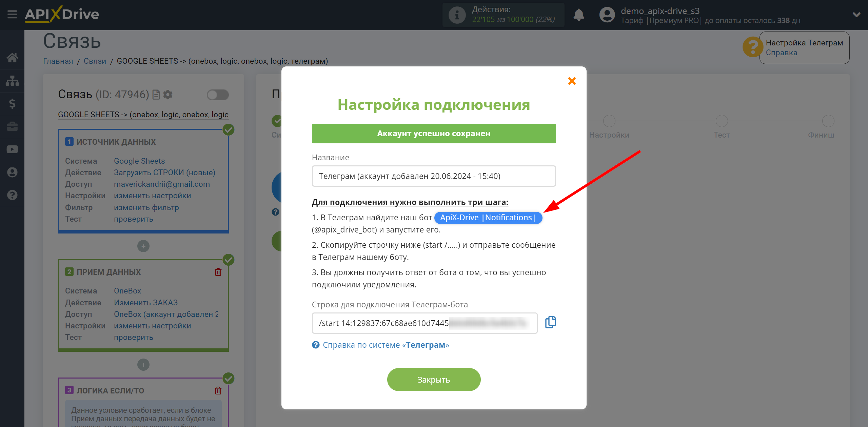868x427 pixels.
Task: Open the billing dollar sidebar icon
Action: pyautogui.click(x=12, y=103)
